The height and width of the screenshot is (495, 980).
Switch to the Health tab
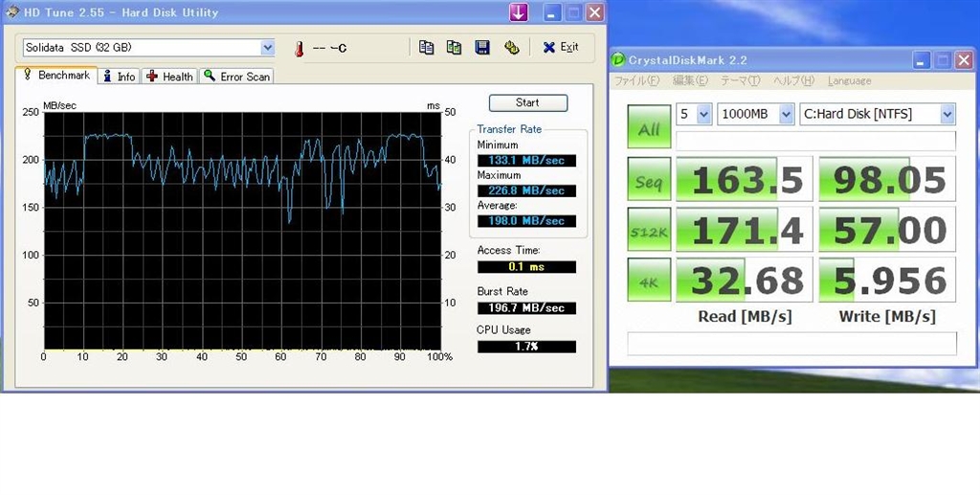pyautogui.click(x=169, y=77)
